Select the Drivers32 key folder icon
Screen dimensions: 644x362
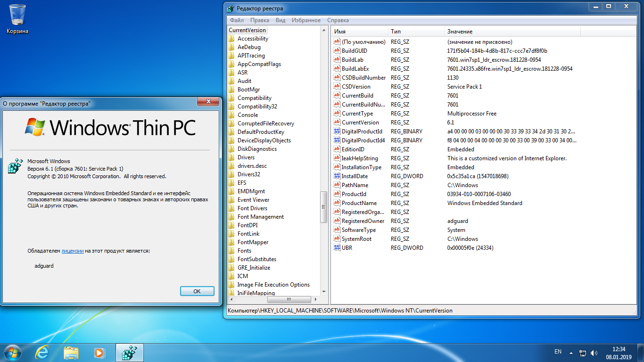click(x=231, y=174)
